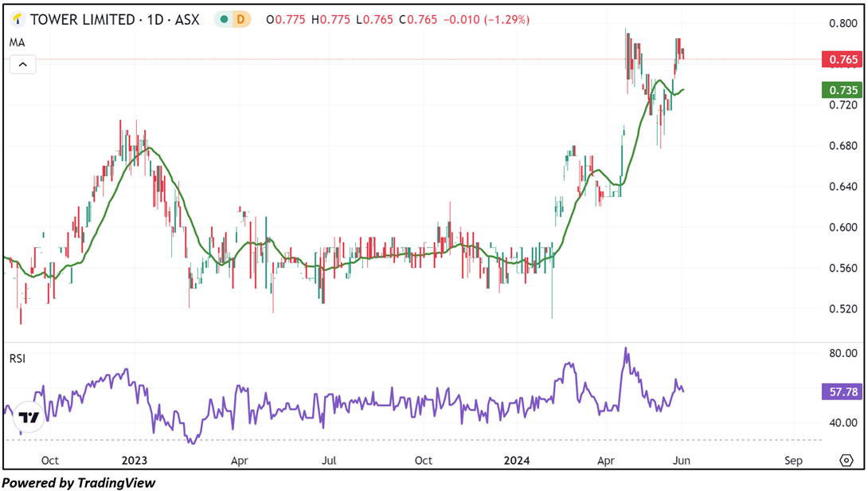Click the 2023 label on time axis
The width and height of the screenshot is (868, 491).
135,461
